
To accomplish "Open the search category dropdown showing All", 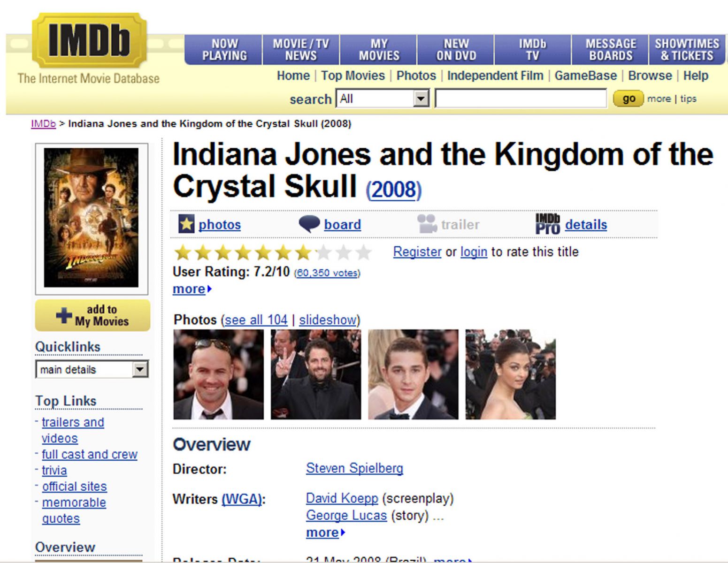I will click(382, 99).
